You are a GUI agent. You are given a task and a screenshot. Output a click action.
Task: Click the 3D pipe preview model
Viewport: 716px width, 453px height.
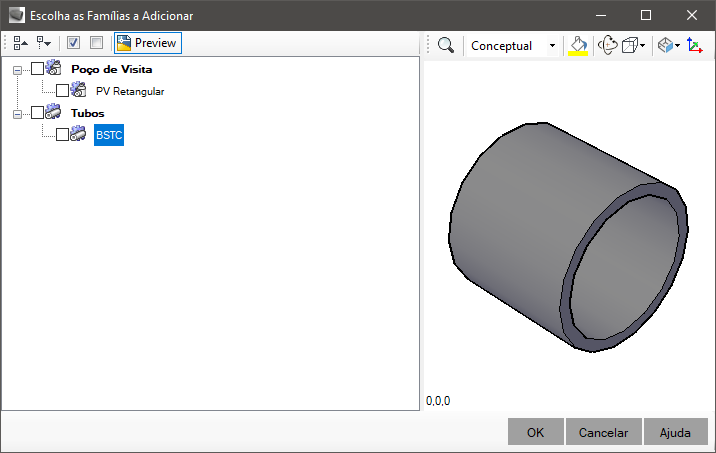point(568,237)
